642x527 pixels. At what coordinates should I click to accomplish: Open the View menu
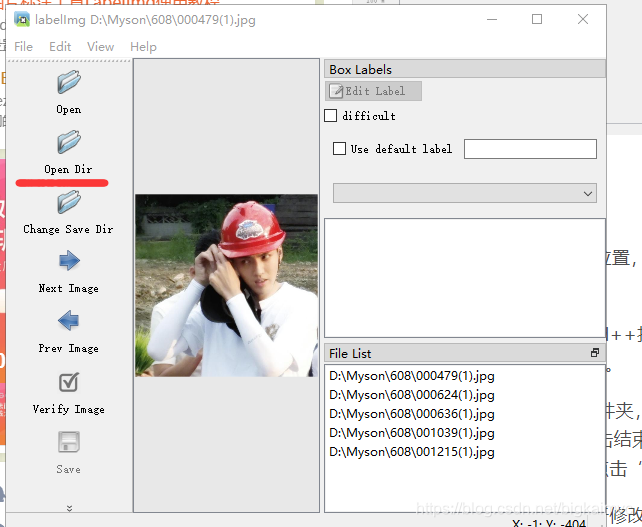click(100, 47)
